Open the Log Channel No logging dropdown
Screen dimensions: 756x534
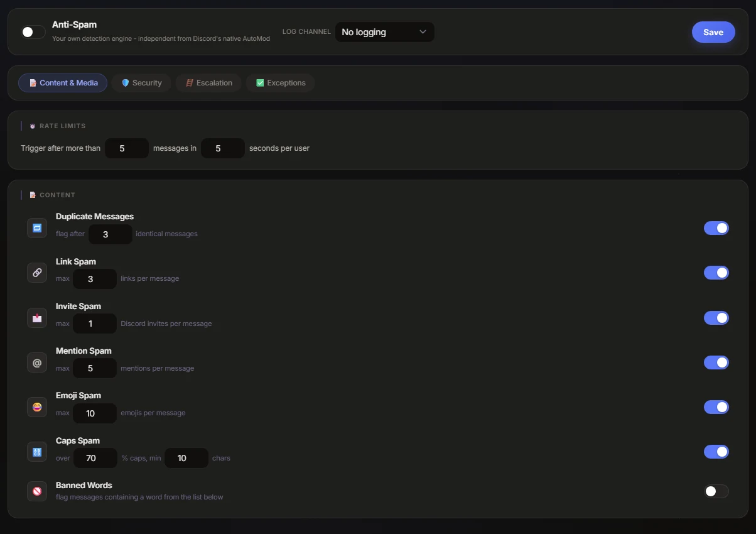point(384,32)
